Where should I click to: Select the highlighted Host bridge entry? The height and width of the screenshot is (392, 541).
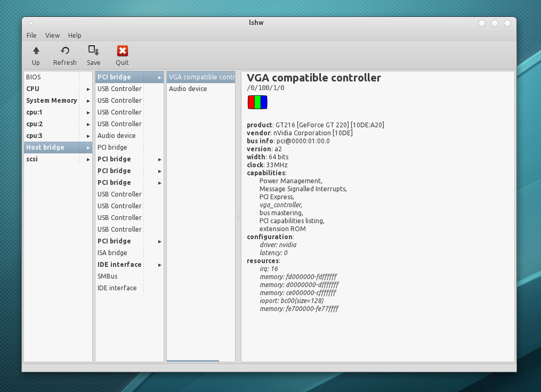58,148
